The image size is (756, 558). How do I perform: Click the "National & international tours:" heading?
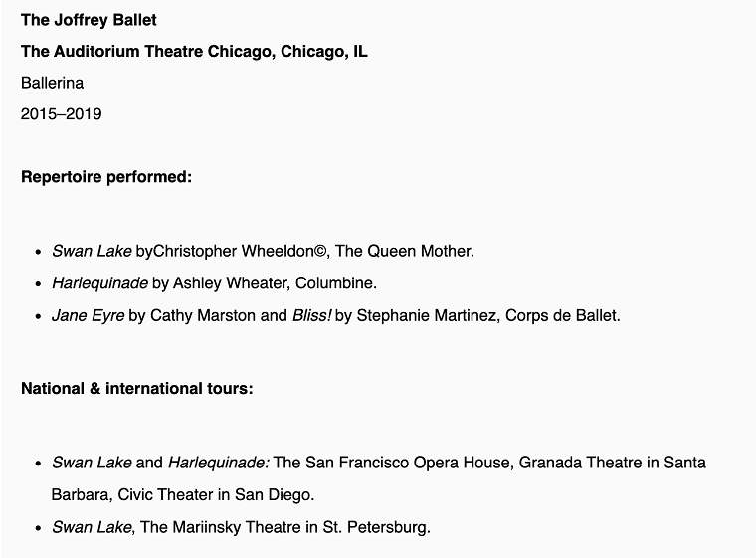coord(136,387)
